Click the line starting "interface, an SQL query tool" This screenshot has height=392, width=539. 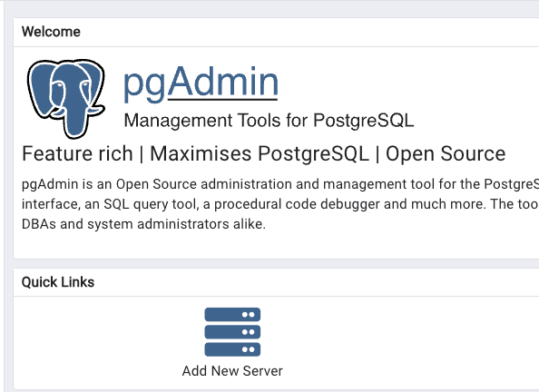pos(280,204)
